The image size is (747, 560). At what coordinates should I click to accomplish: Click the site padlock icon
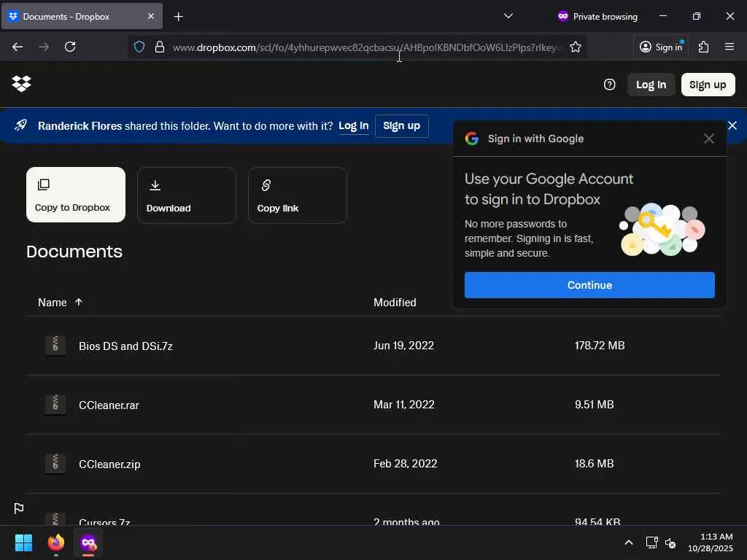coord(160,47)
